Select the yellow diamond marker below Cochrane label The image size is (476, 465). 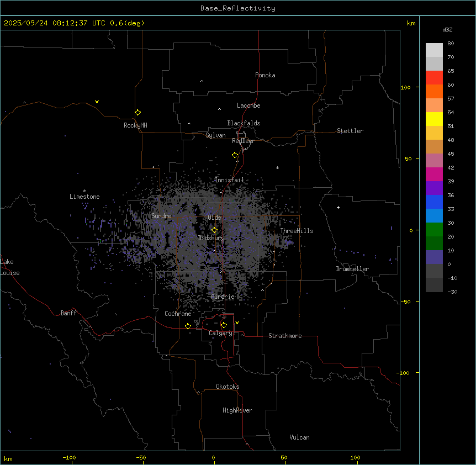188,326
